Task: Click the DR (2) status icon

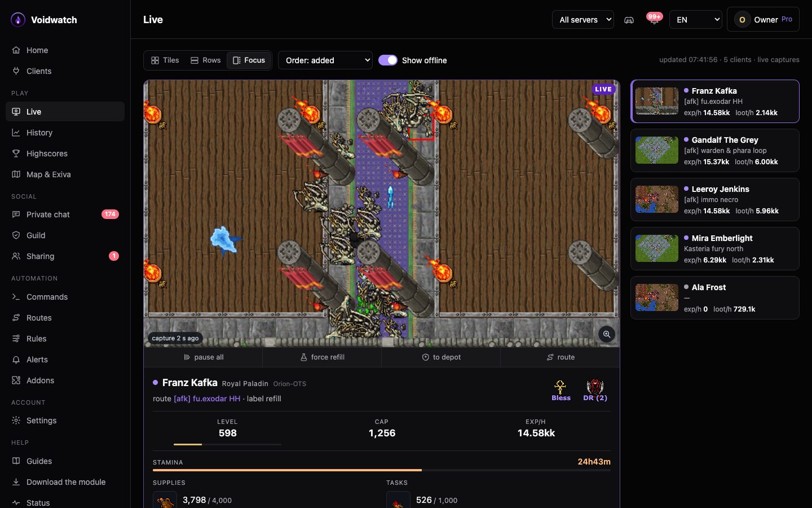Action: pyautogui.click(x=595, y=390)
